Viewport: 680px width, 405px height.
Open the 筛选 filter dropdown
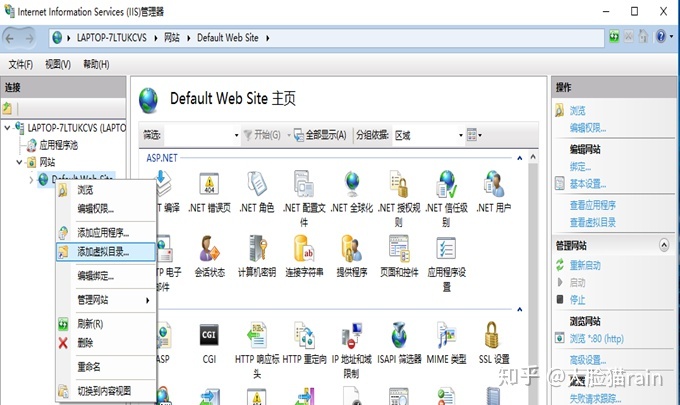[236, 135]
